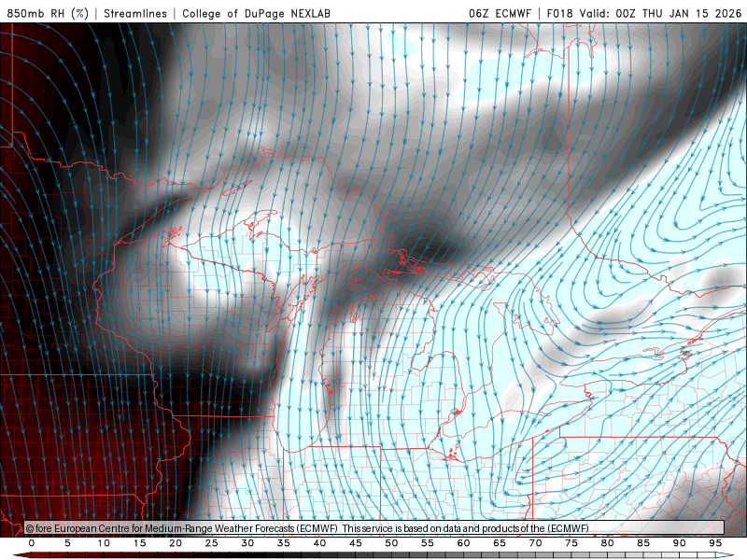
Task: Click the 45 value on the RH scale
Action: coord(356,543)
